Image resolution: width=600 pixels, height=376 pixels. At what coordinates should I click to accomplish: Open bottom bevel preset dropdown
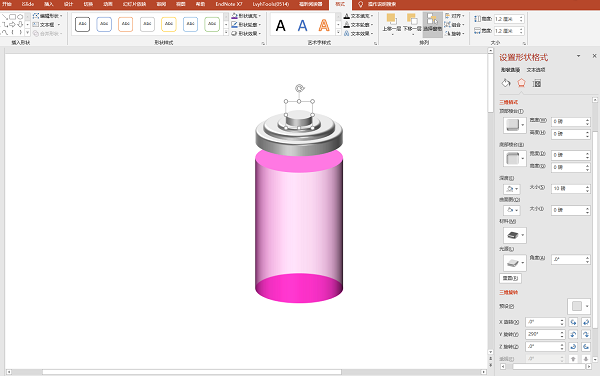[x=515, y=158]
